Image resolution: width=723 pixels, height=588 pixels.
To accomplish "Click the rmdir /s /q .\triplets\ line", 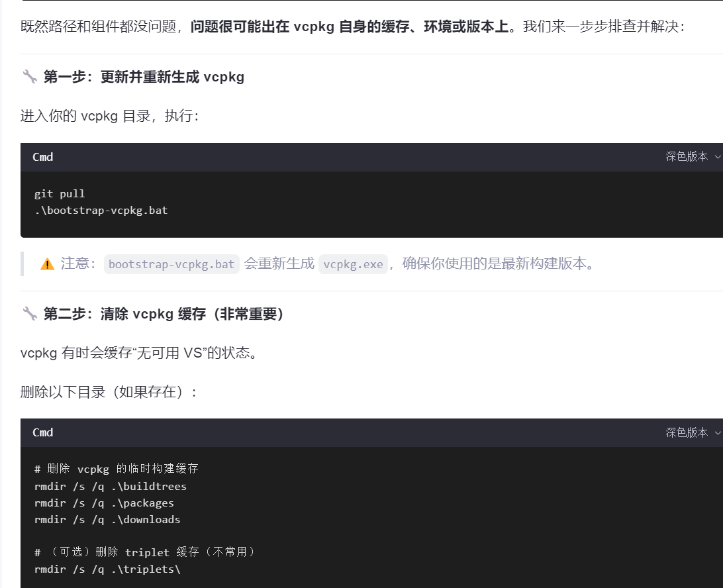I will coord(107,569).
